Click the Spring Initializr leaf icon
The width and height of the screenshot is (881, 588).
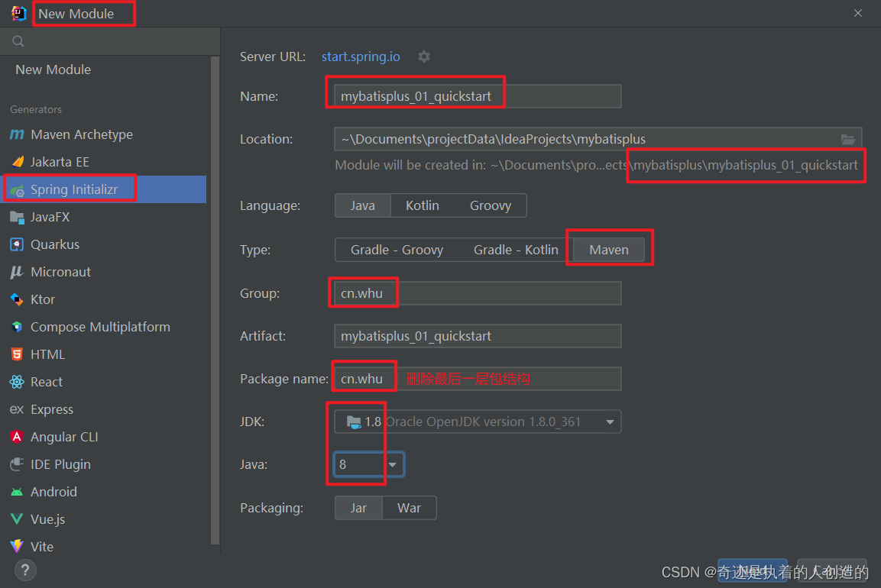point(17,190)
